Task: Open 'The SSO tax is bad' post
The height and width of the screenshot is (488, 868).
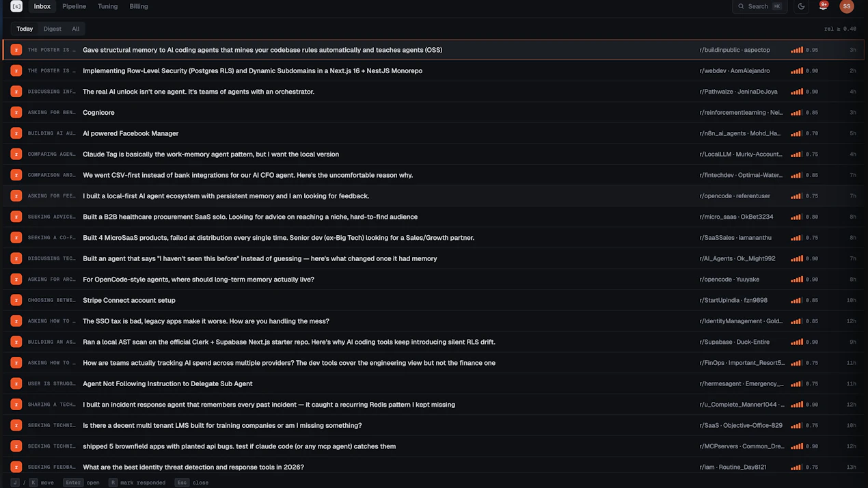Action: pyautogui.click(x=206, y=321)
